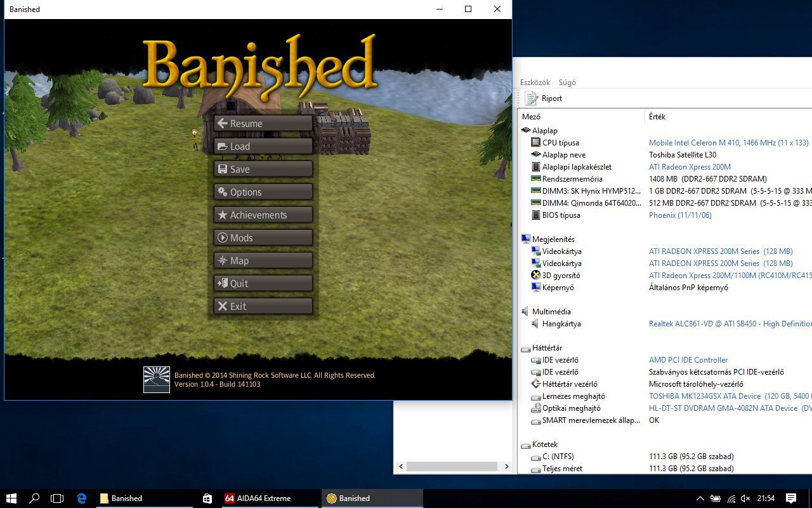Open the Phoenix (11/11/06) BIOS link

(x=680, y=215)
